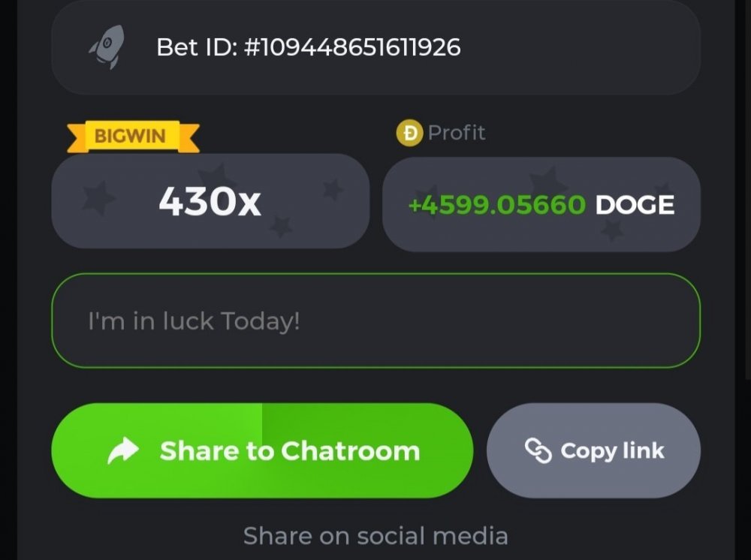Select the bet number #109448651611926

coord(352,47)
